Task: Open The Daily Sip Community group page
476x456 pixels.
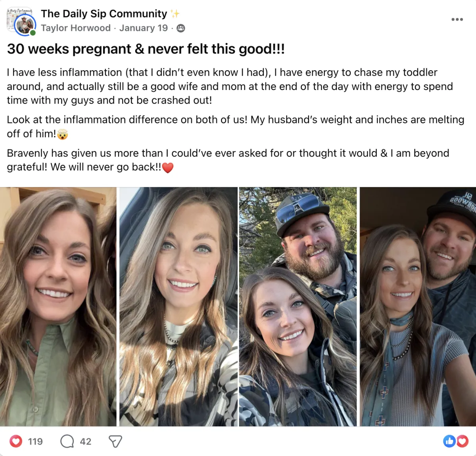Action: click(104, 13)
